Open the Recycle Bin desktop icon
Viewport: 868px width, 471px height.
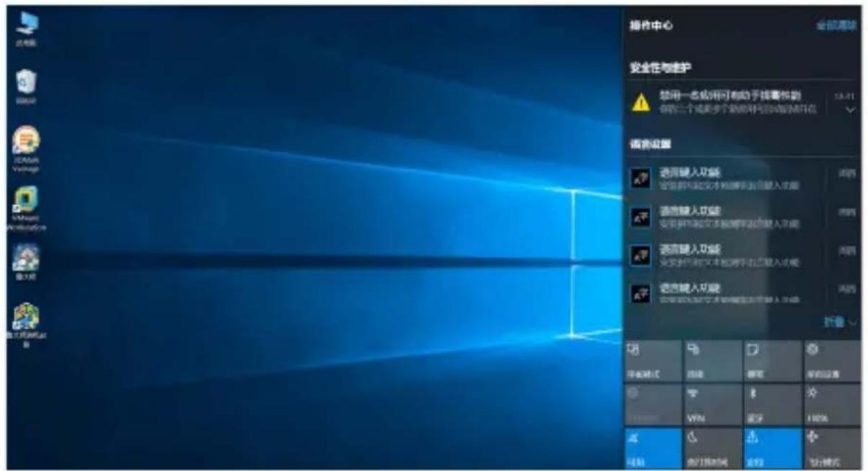tap(27, 87)
